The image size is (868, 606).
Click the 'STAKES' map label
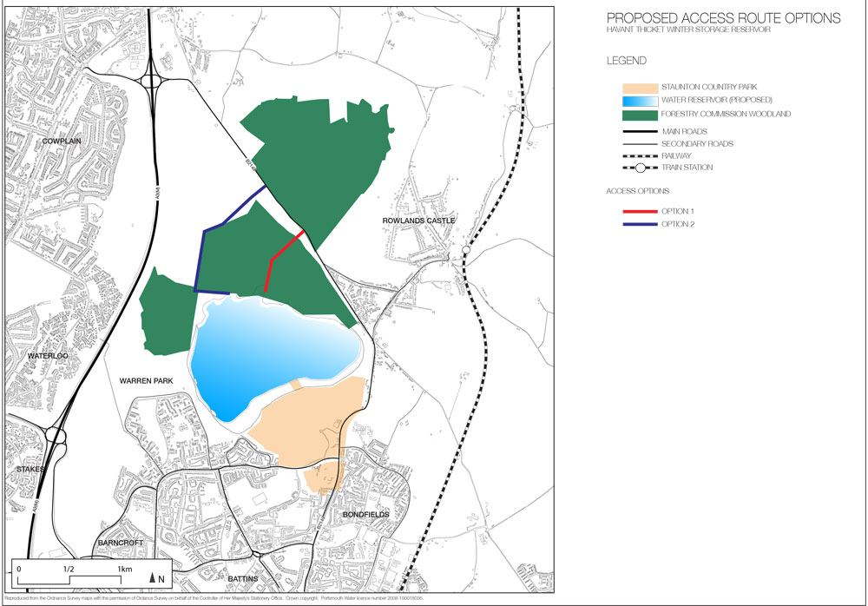30,470
